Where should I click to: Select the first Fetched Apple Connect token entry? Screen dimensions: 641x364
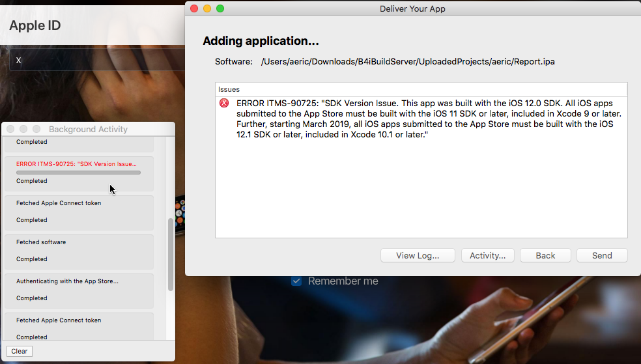tap(79, 212)
